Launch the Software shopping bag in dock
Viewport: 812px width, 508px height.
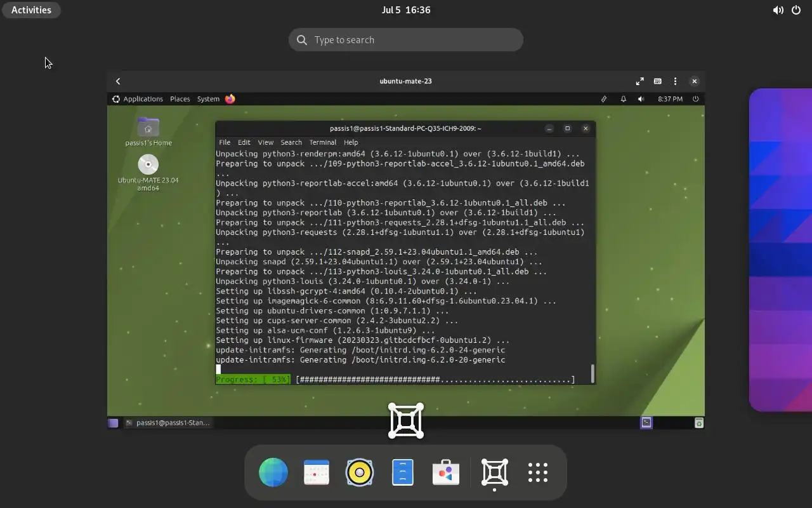[446, 472]
